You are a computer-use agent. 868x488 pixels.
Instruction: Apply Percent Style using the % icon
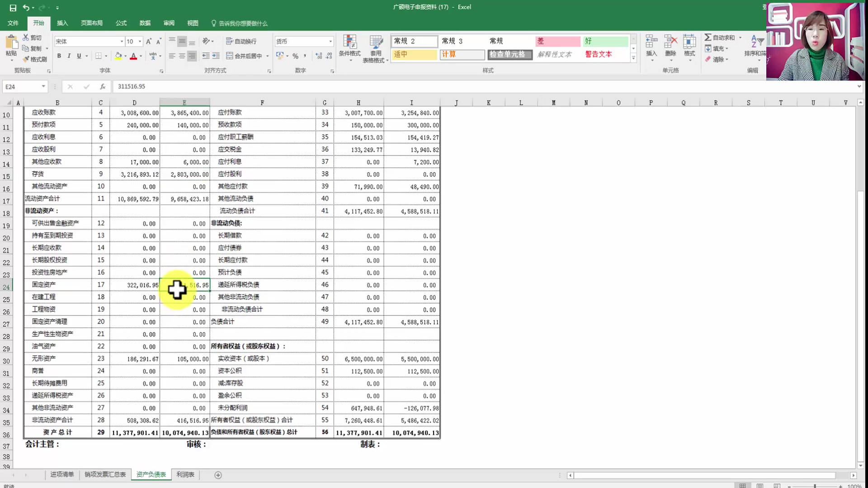(x=296, y=56)
